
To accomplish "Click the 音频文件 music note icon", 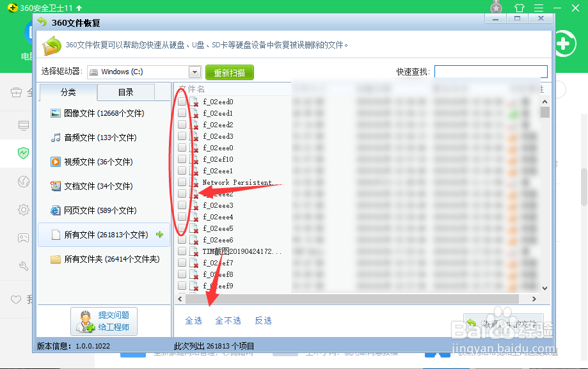I will pos(56,137).
